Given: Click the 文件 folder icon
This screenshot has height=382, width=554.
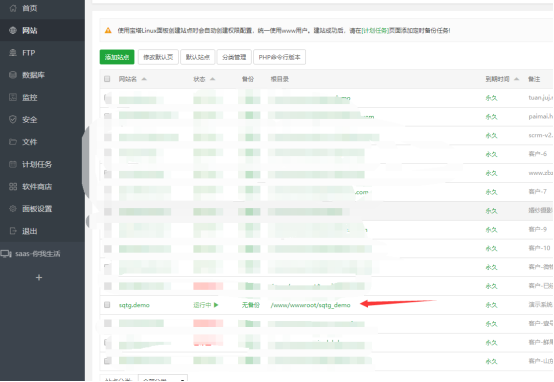Looking at the screenshot, I should click(x=13, y=142).
